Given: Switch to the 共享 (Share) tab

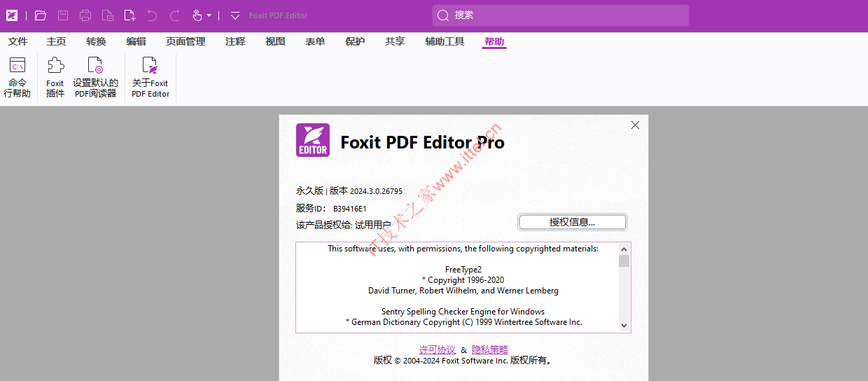Looking at the screenshot, I should click(395, 41).
